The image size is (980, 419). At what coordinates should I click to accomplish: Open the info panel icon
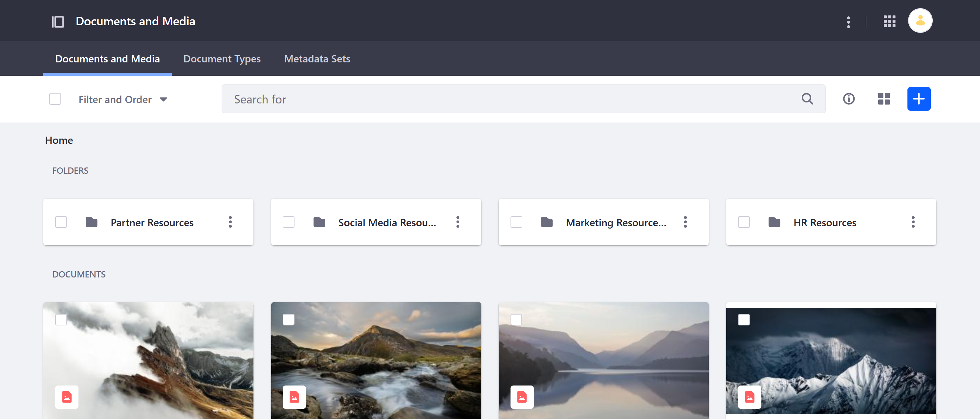click(x=848, y=98)
